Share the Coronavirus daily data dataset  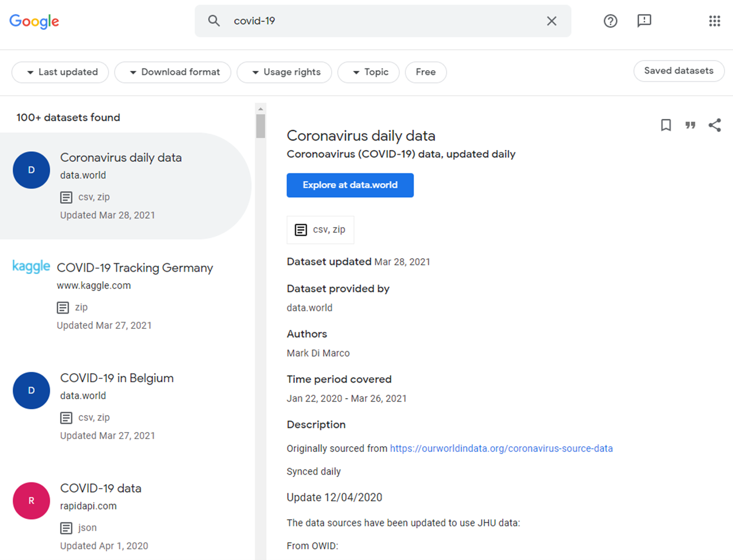coord(714,125)
